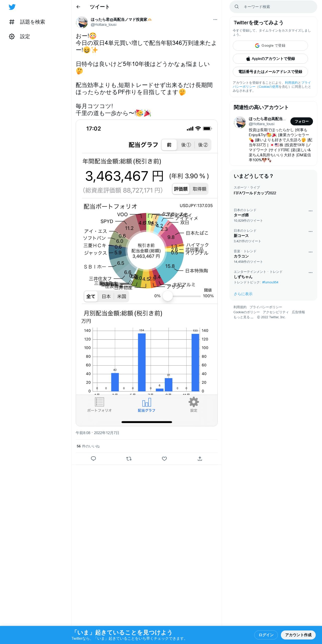The width and height of the screenshot is (322, 644).
Task: Click the 閾値 slider knob
Action: (168, 296)
